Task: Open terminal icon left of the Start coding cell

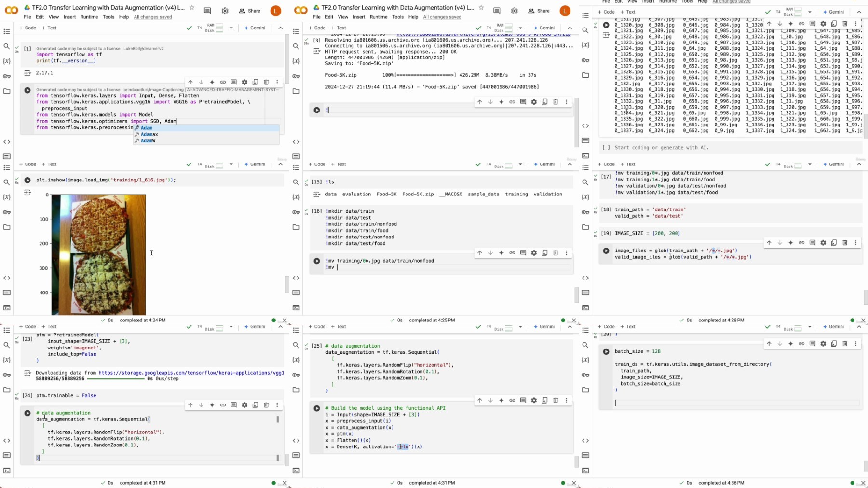Action: [585, 156]
